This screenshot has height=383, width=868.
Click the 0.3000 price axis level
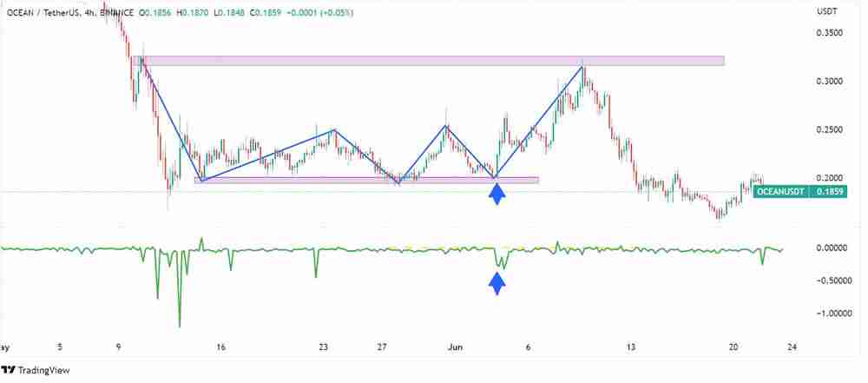pos(829,82)
